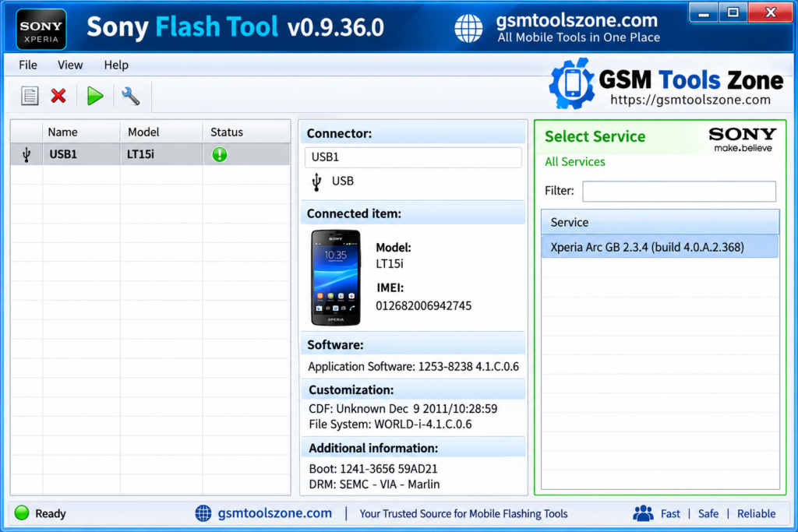Open gsmtoolszone.com link in status bar
This screenshot has width=798, height=532.
pyautogui.click(x=275, y=513)
